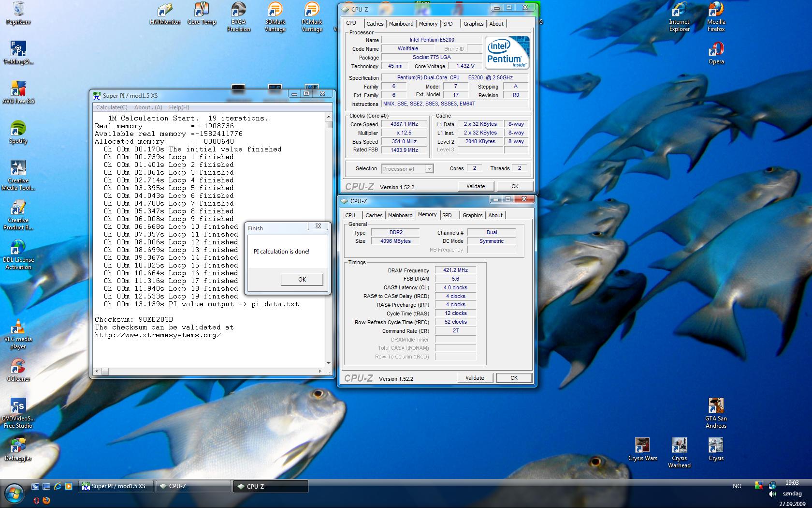Launch HWMonitor from the desktop
The image size is (812, 508).
pyautogui.click(x=165, y=13)
